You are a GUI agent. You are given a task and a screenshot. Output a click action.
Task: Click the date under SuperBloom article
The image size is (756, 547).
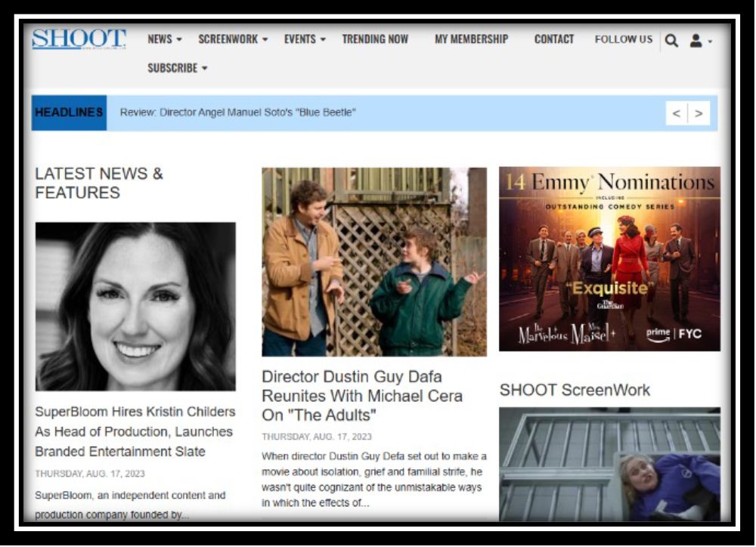tap(90, 474)
